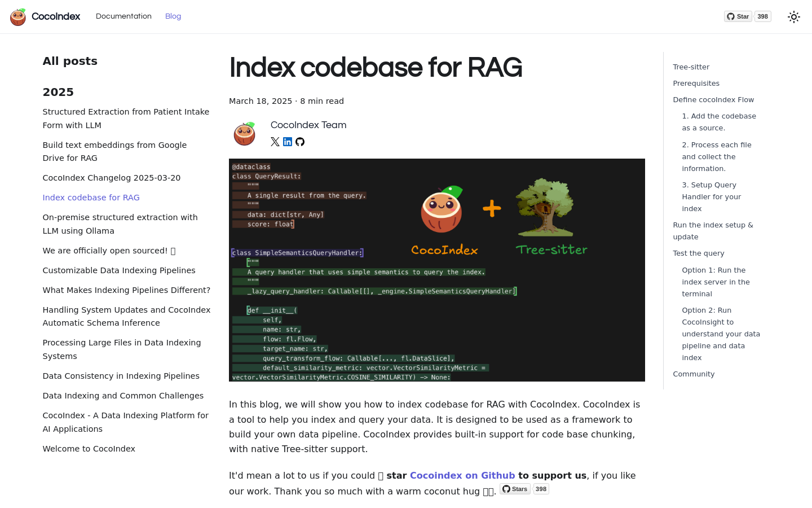Viewport: 812px width, 508px height.
Task: Open On-premise structured extraction with LLM post
Action: pos(121,224)
